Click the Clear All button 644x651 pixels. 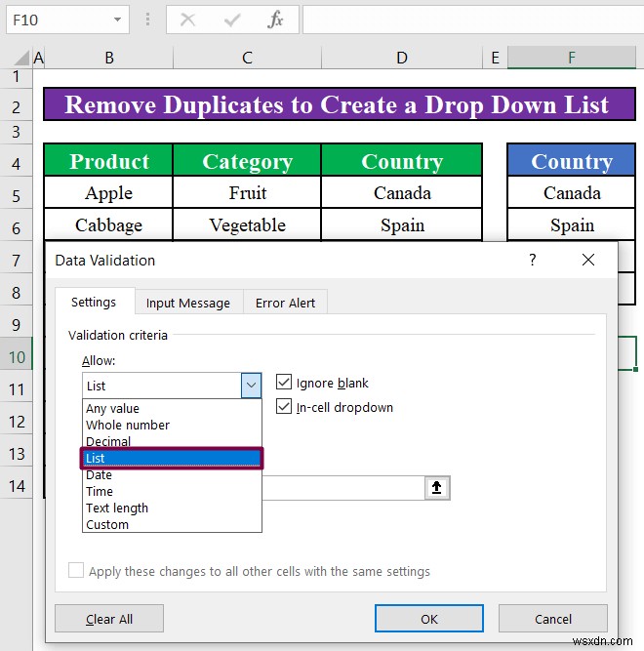click(x=109, y=619)
